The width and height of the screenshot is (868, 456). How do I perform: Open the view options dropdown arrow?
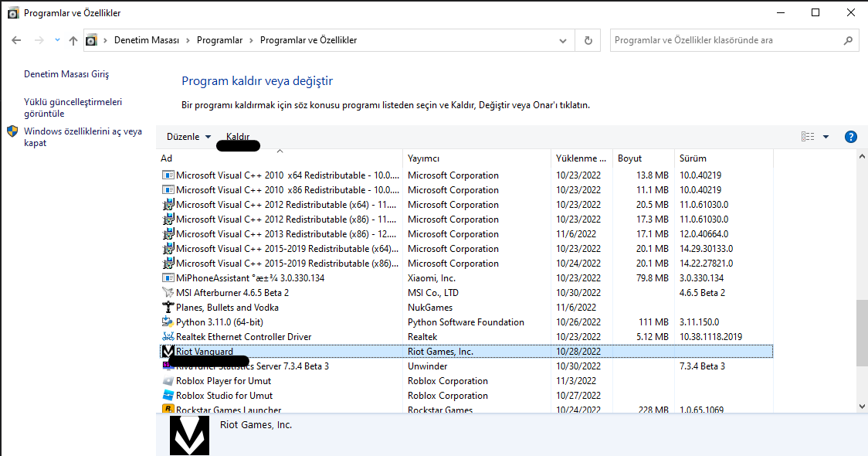pyautogui.click(x=826, y=136)
